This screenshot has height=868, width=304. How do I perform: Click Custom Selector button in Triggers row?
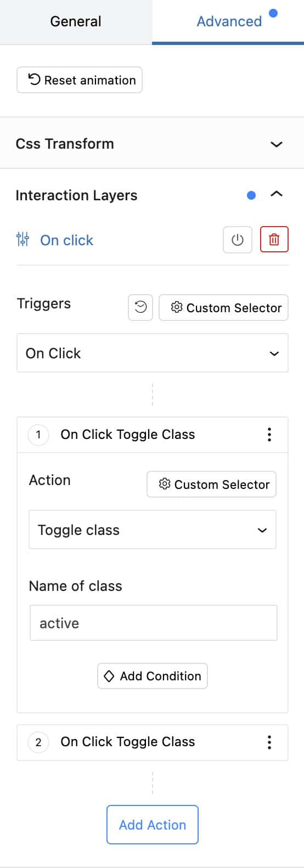click(223, 307)
